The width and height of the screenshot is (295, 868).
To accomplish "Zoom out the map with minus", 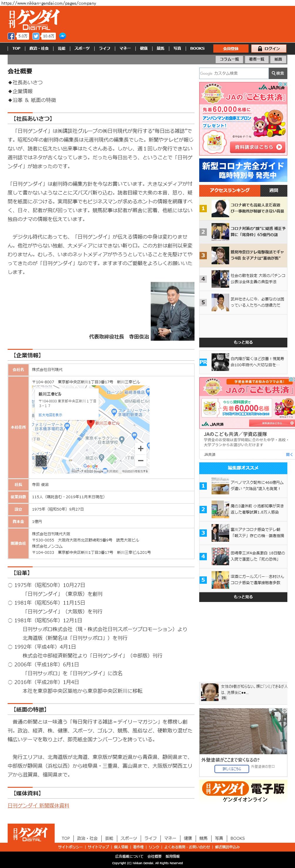I will click(x=141, y=460).
